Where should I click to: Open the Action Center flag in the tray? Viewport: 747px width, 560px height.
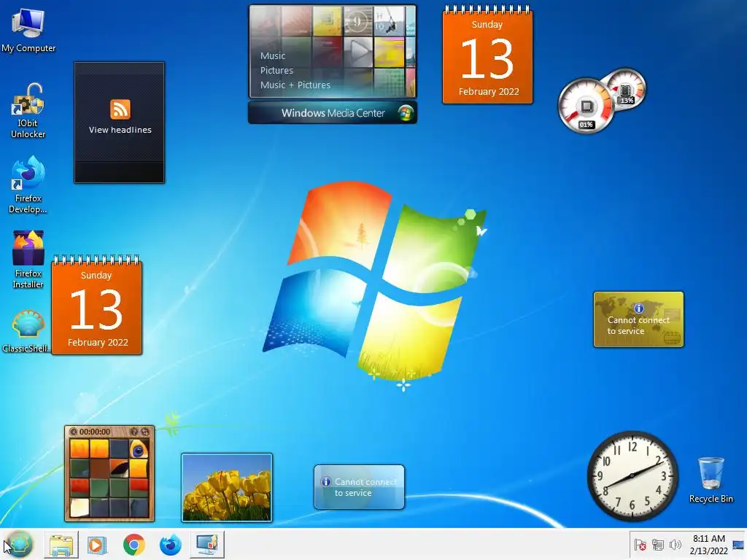(x=640, y=545)
